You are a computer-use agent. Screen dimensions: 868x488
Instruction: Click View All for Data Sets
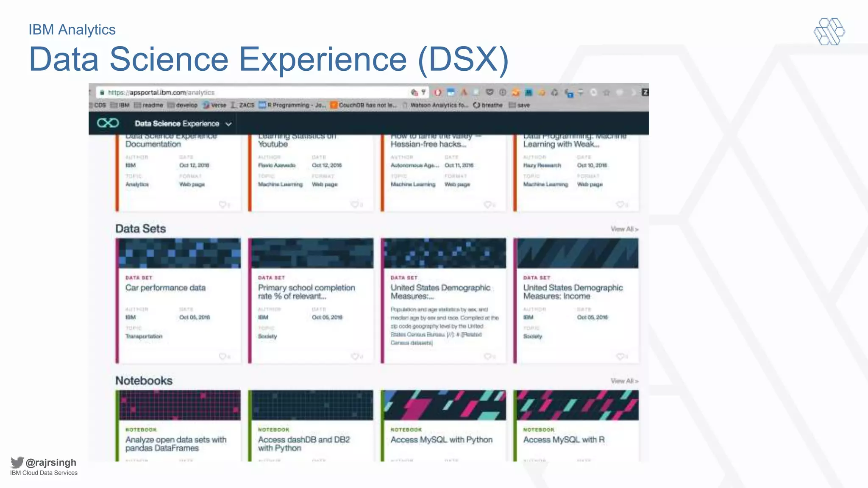coord(624,229)
